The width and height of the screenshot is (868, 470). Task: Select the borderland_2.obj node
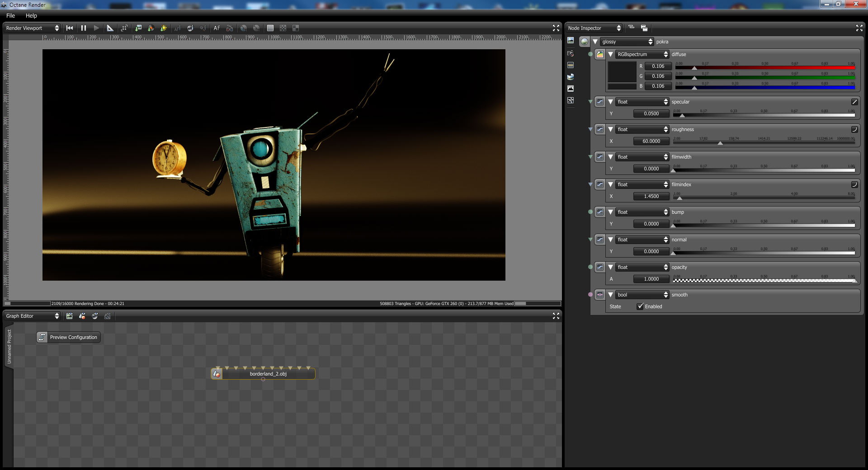(263, 374)
